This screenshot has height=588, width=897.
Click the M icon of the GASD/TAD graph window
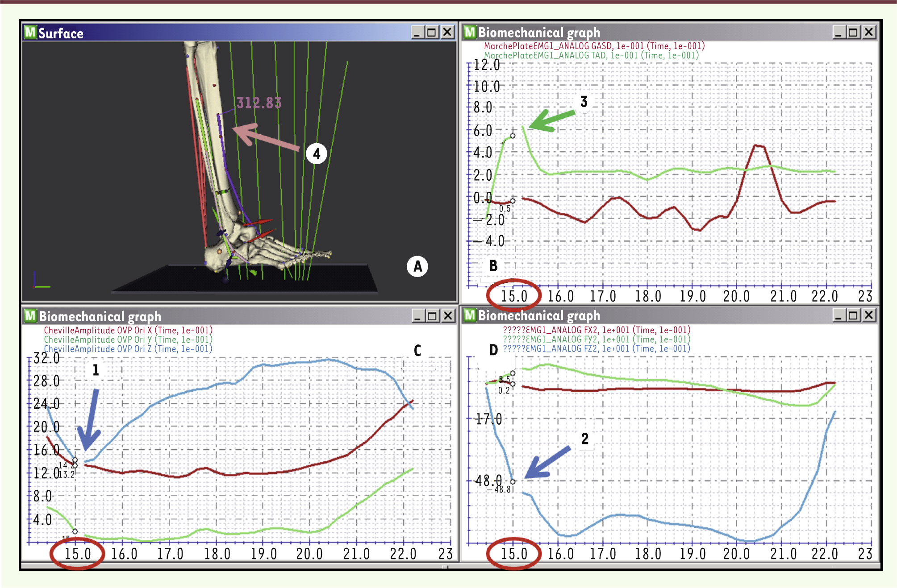click(x=470, y=32)
